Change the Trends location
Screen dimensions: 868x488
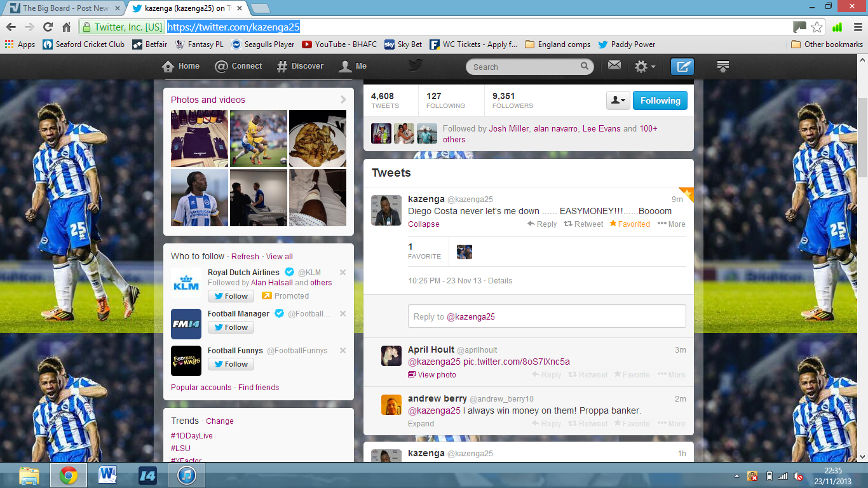220,421
